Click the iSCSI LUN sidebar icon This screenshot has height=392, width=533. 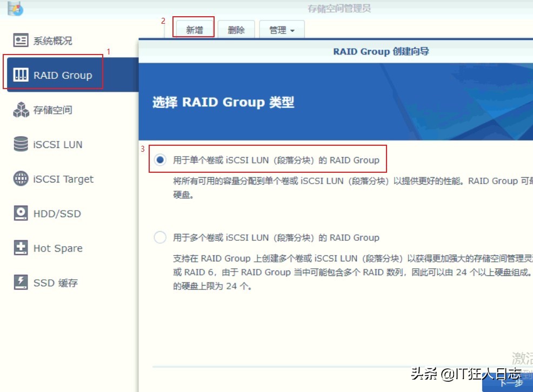click(x=21, y=144)
